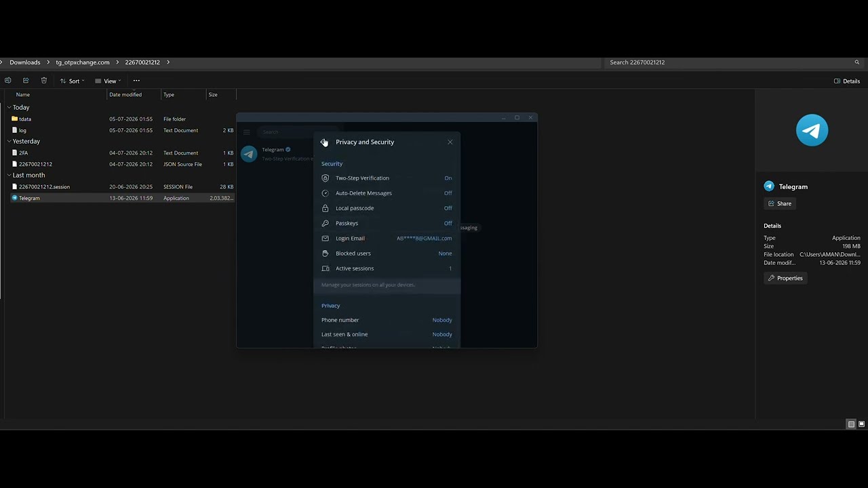This screenshot has height=488, width=868.
Task: Click the Active sessions devices icon
Action: click(x=325, y=268)
